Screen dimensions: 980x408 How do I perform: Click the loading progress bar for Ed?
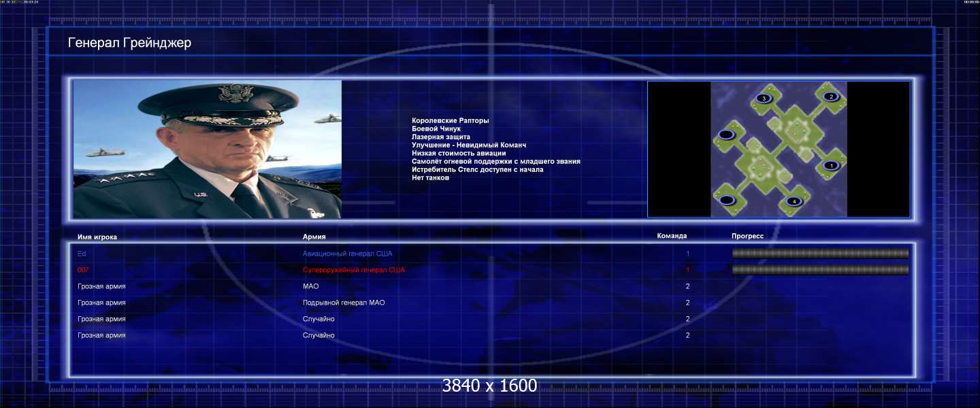coord(820,254)
